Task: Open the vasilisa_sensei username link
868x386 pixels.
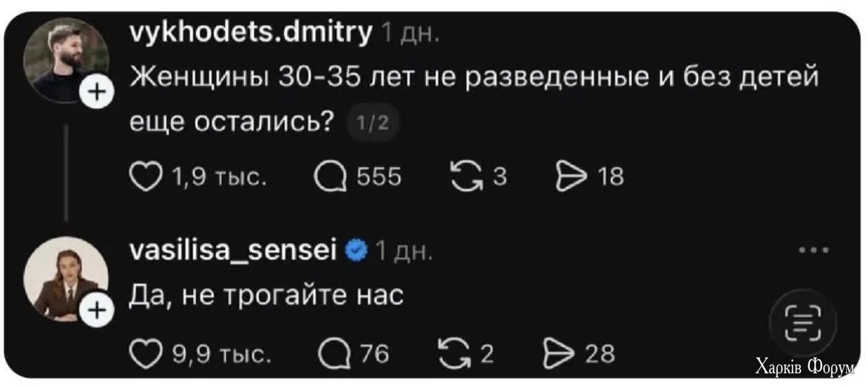Action: tap(233, 249)
